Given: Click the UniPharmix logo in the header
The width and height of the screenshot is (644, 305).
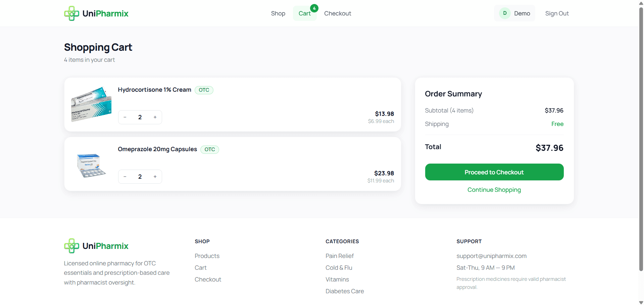Looking at the screenshot, I should pyautogui.click(x=96, y=13).
